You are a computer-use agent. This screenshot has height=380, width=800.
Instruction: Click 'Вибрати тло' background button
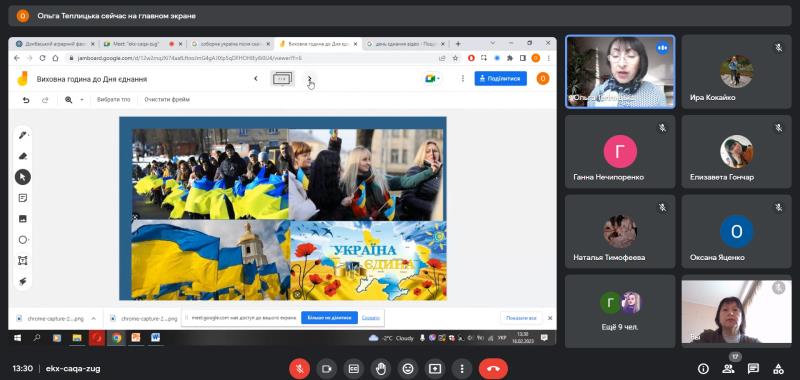point(113,100)
